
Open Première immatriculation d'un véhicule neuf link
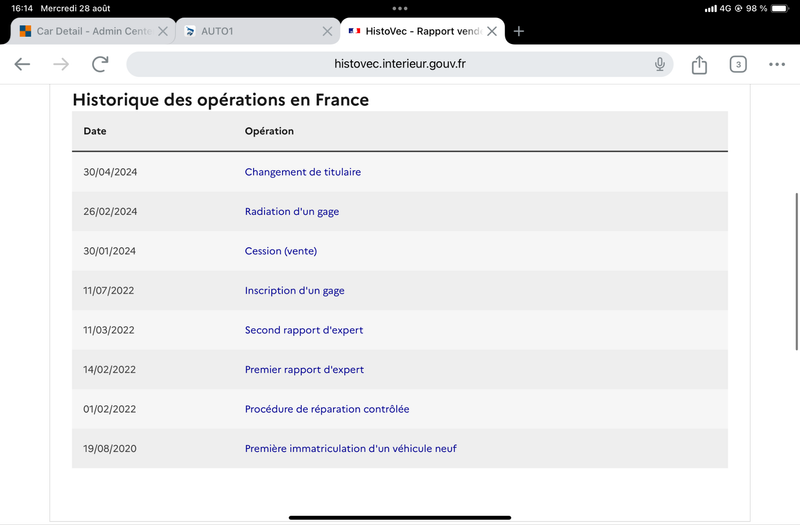(x=351, y=448)
